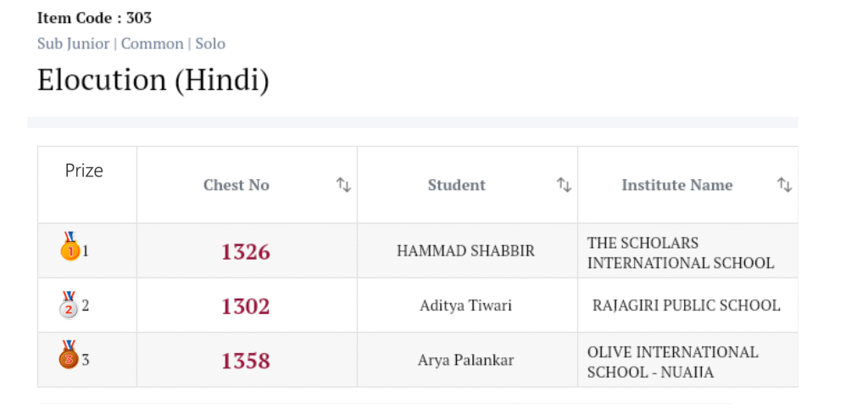Open the Solo category link

(x=210, y=43)
